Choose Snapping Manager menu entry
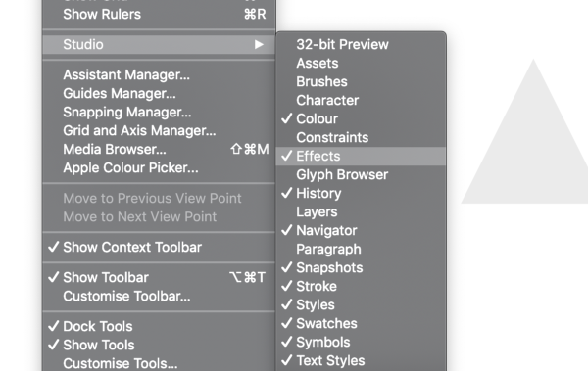The image size is (588, 371). tap(159, 112)
